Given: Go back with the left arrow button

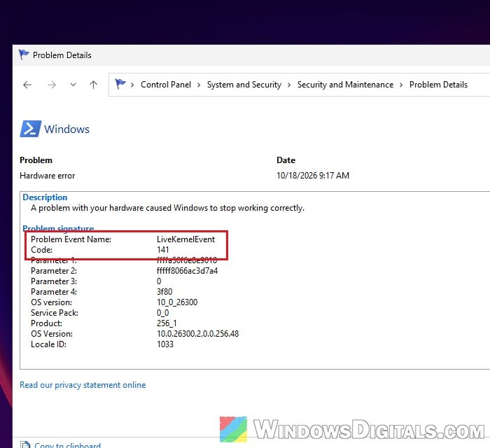Looking at the screenshot, I should (x=27, y=85).
